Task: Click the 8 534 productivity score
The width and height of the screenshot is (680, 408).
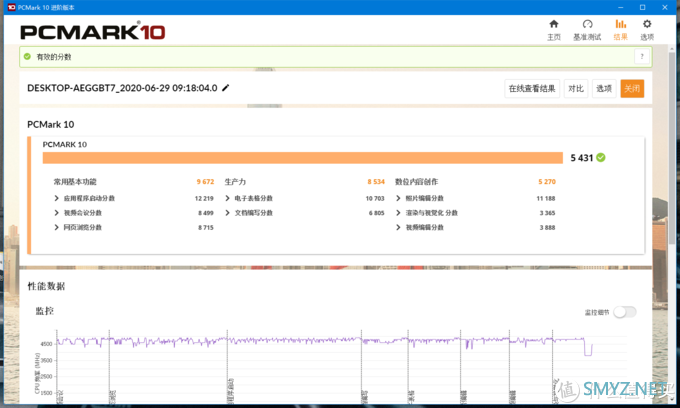Action: click(x=376, y=182)
